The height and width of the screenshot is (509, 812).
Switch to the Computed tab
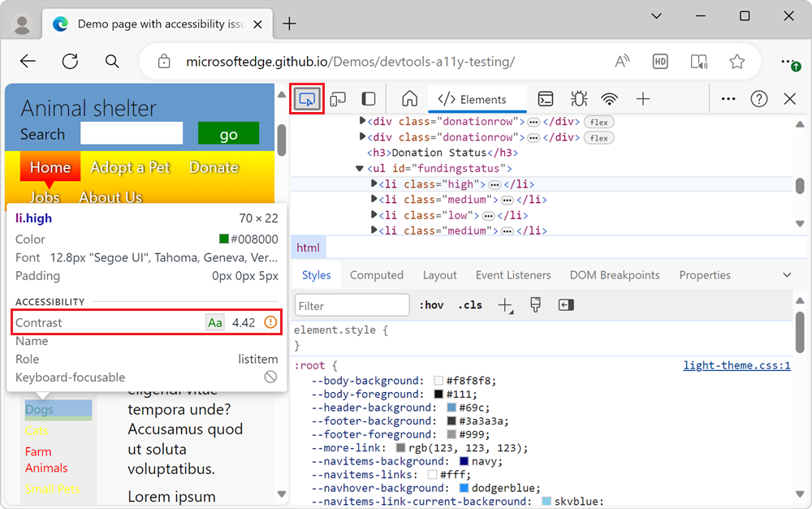[x=376, y=274]
